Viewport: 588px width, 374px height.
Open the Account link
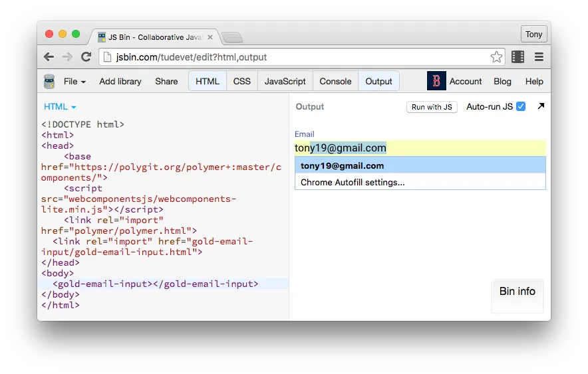466,81
